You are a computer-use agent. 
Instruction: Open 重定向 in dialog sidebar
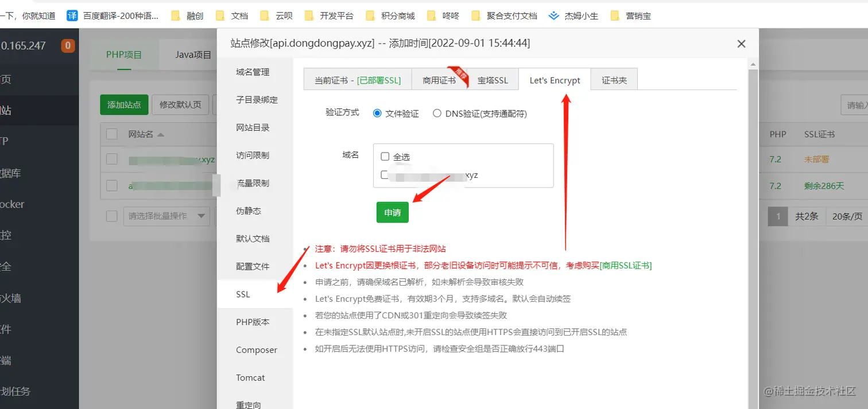coord(249,404)
